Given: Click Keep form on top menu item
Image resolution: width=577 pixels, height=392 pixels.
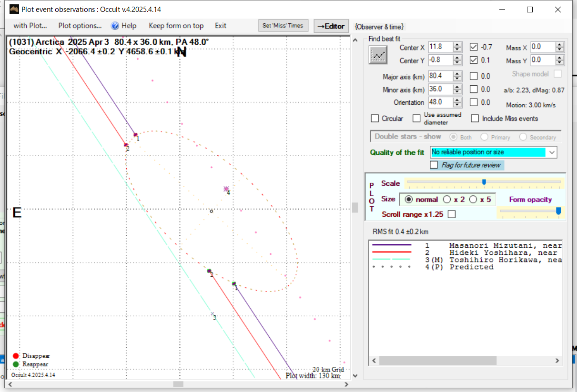Looking at the screenshot, I should [x=176, y=26].
